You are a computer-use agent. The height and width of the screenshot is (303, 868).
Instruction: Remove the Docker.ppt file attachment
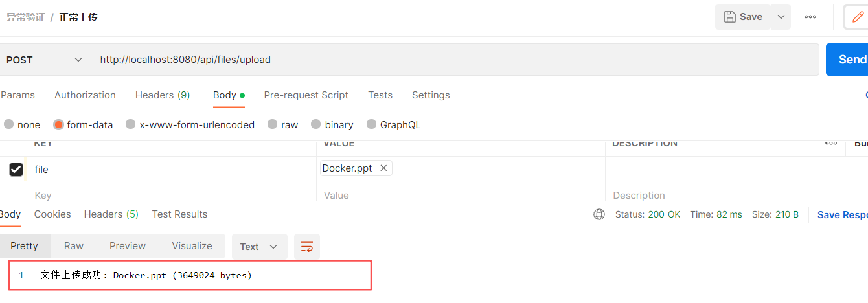[x=383, y=168]
